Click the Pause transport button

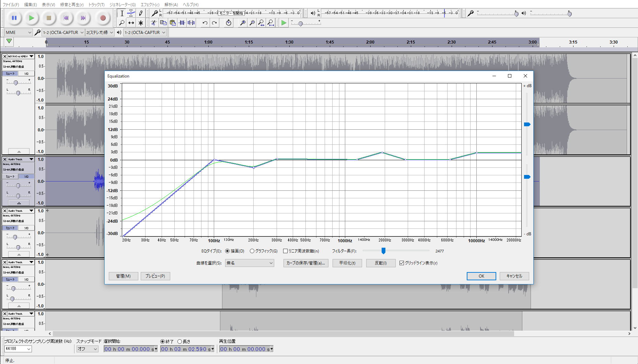tap(14, 18)
